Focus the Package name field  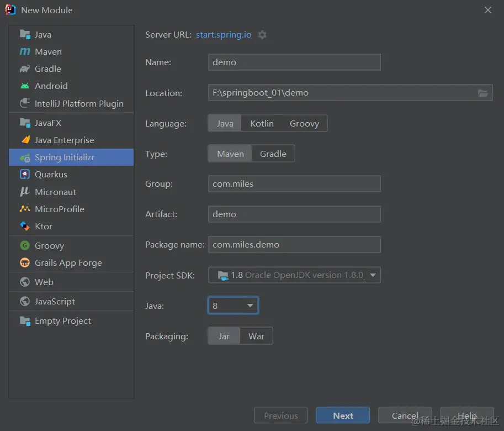294,244
